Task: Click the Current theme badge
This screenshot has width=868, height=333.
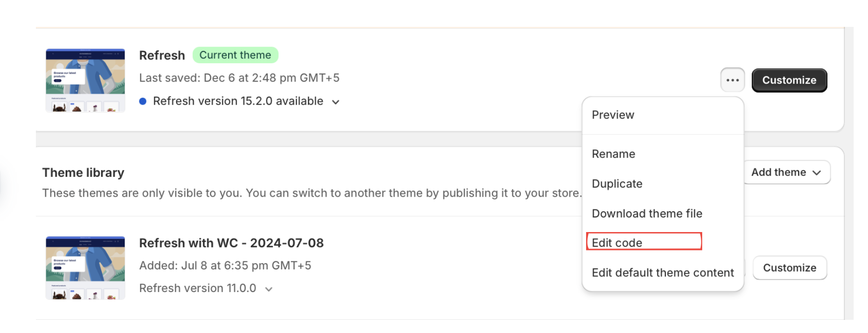Action: pos(235,55)
